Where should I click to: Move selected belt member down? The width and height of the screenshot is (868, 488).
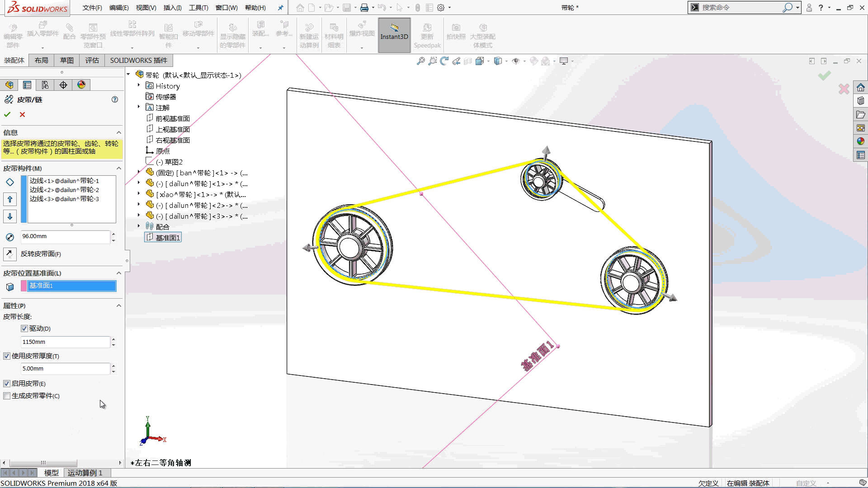(10, 216)
